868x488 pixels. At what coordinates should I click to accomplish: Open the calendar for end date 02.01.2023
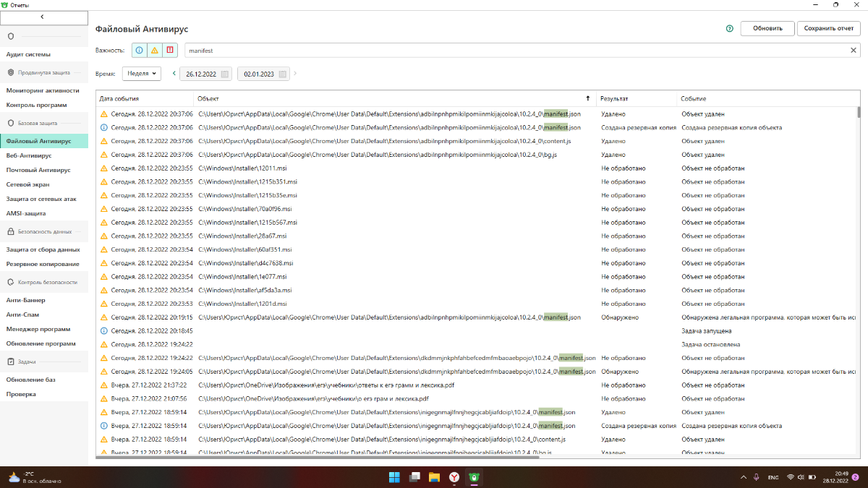283,74
